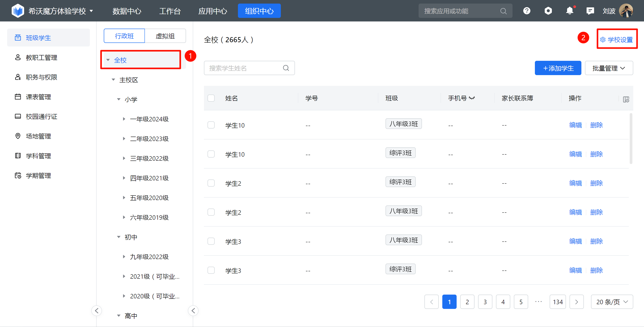Check 学生3 row with 八年级3班
Screen dimensions: 644x327
(x=211, y=241)
